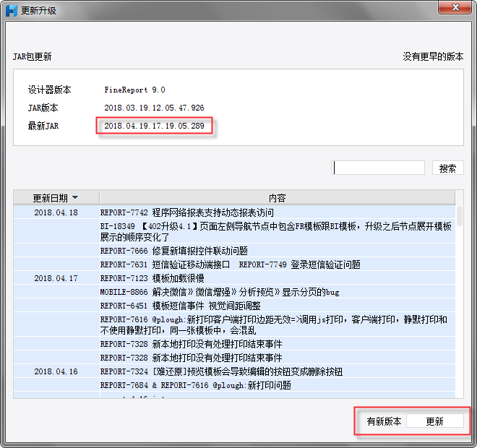Viewport: 477px width, 448px height.
Task: Select row REPORT-6451 模板短信事件
Action: 277,306
